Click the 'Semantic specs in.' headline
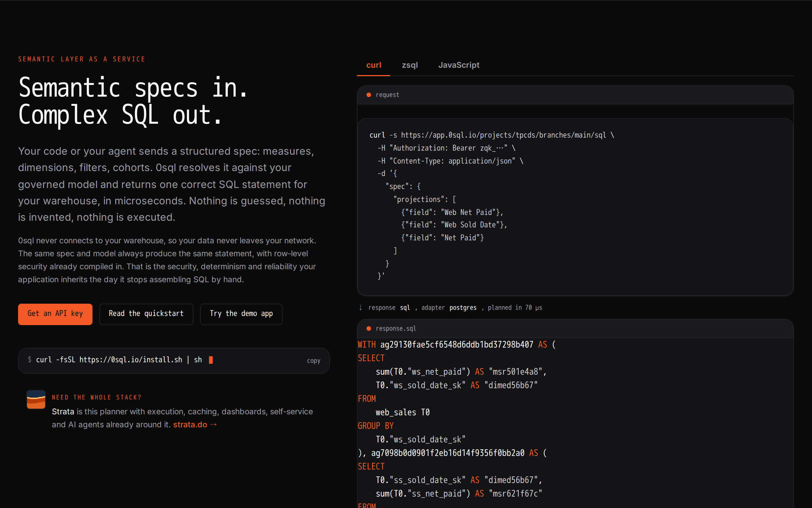The image size is (812, 508). pyautogui.click(x=133, y=88)
